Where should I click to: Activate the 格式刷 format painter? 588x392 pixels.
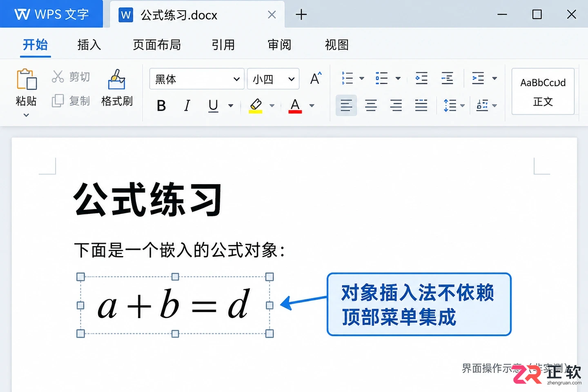117,88
